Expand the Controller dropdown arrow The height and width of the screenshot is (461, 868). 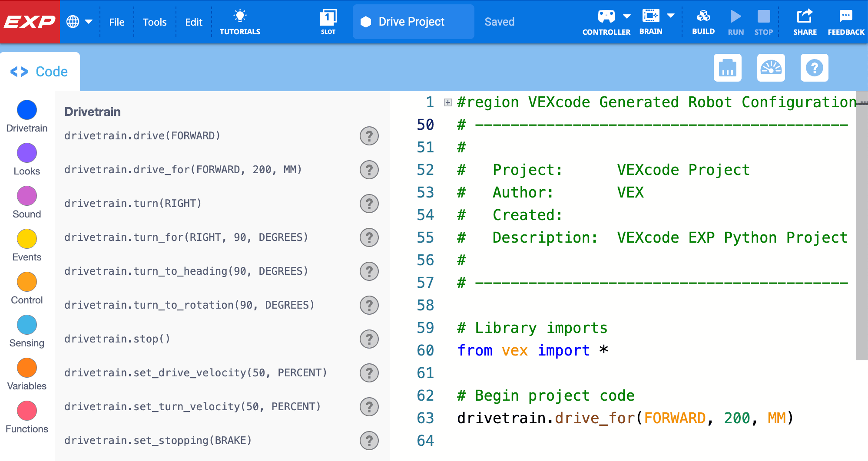click(626, 15)
